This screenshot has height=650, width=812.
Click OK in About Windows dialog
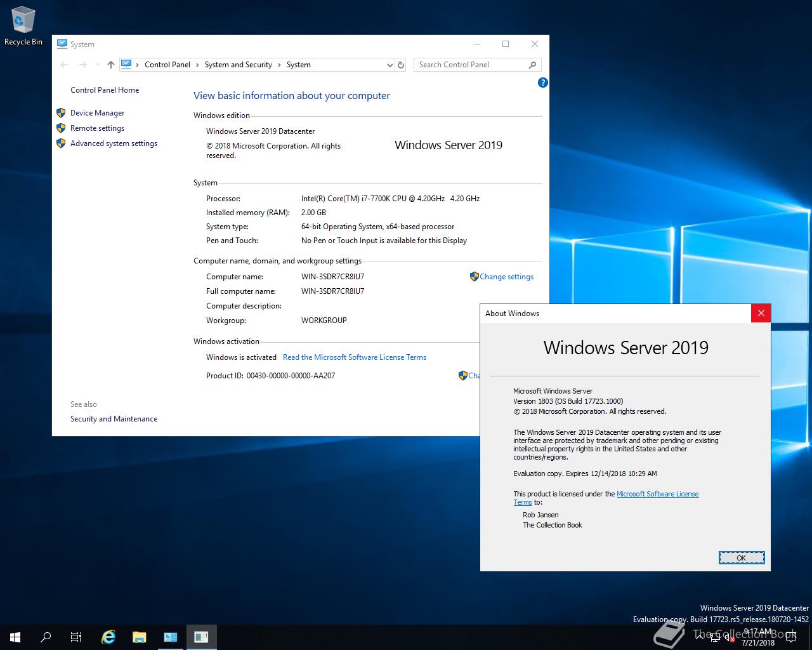pyautogui.click(x=742, y=558)
